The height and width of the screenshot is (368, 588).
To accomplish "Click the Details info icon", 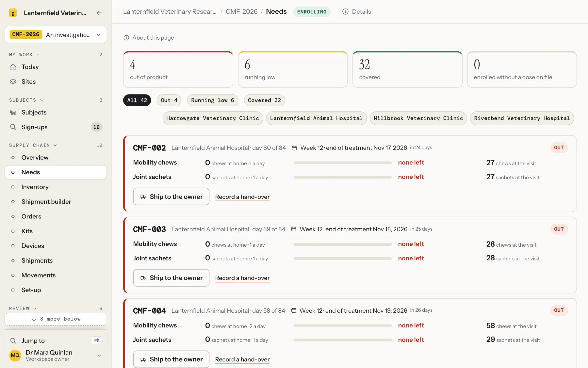I will point(345,12).
